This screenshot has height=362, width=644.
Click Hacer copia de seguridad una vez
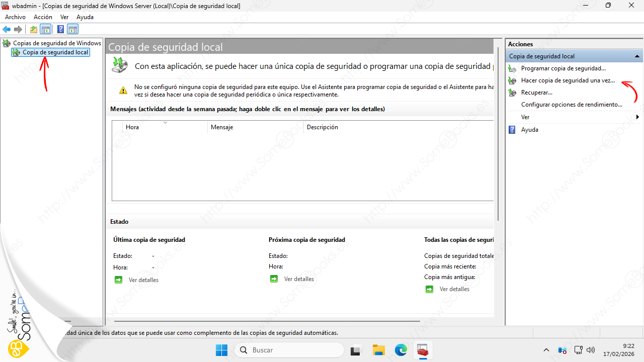click(568, 80)
